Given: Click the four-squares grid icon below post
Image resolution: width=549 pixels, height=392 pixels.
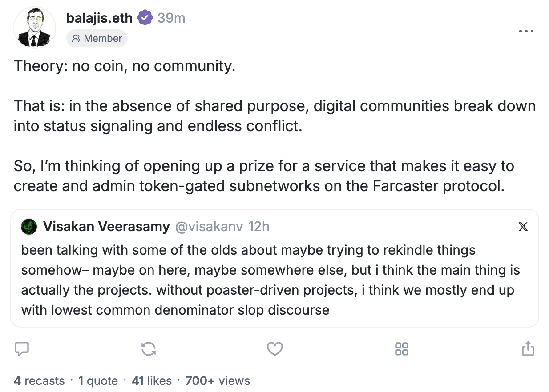Looking at the screenshot, I should point(401,349).
